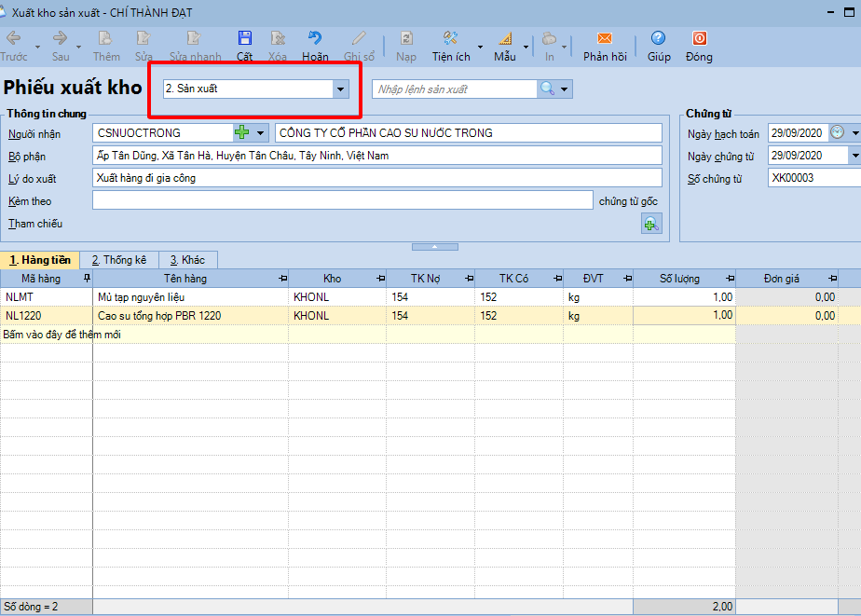The height and width of the screenshot is (616, 861).
Task: Click the Ghi sổ (post) icon
Action: (359, 38)
